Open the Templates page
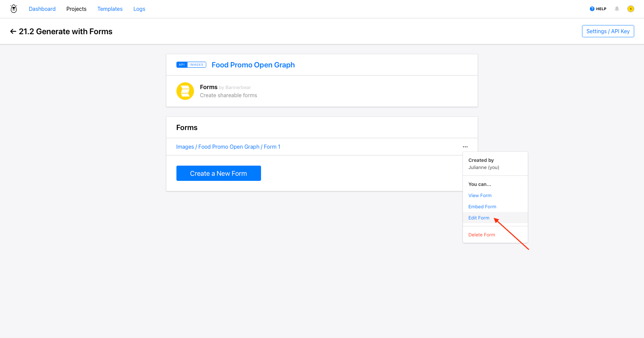Screen dimensions: 644x338 point(110,9)
